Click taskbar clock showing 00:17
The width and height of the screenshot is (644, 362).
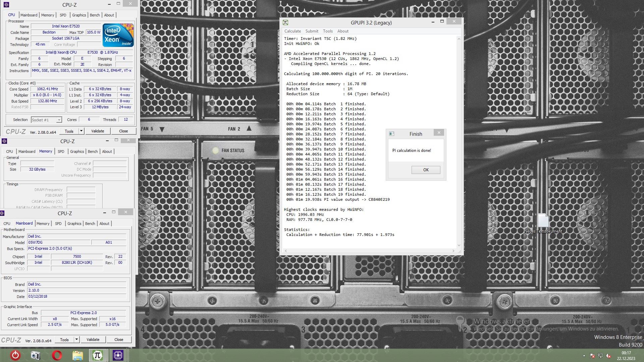point(626,353)
